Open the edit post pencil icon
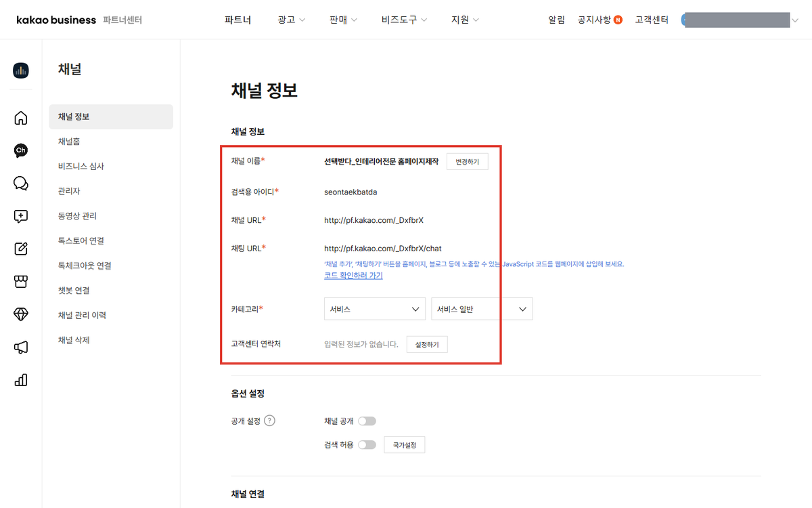Image resolution: width=812 pixels, height=508 pixels. coord(20,249)
